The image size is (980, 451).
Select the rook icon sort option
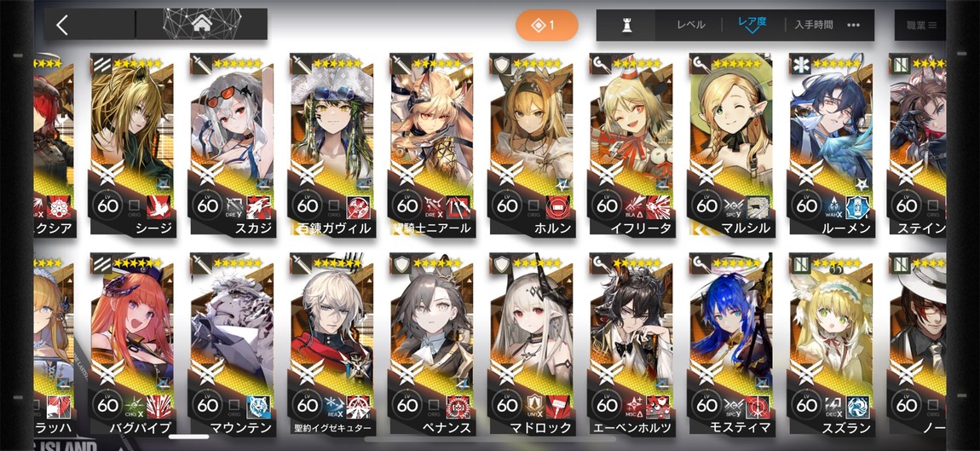(625, 25)
